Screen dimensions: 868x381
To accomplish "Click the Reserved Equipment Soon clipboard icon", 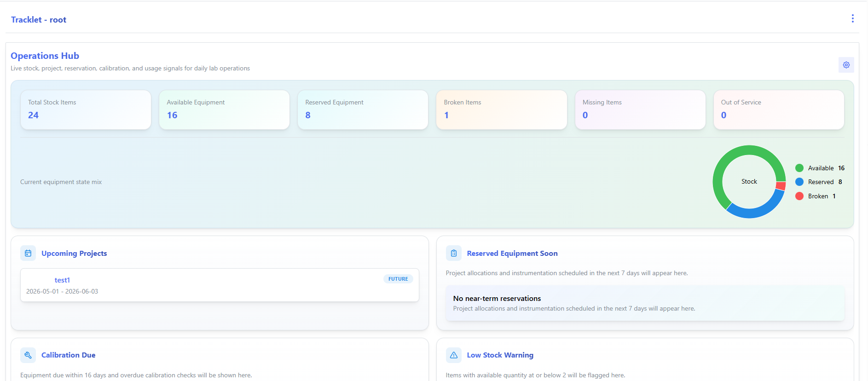I will tap(453, 253).
